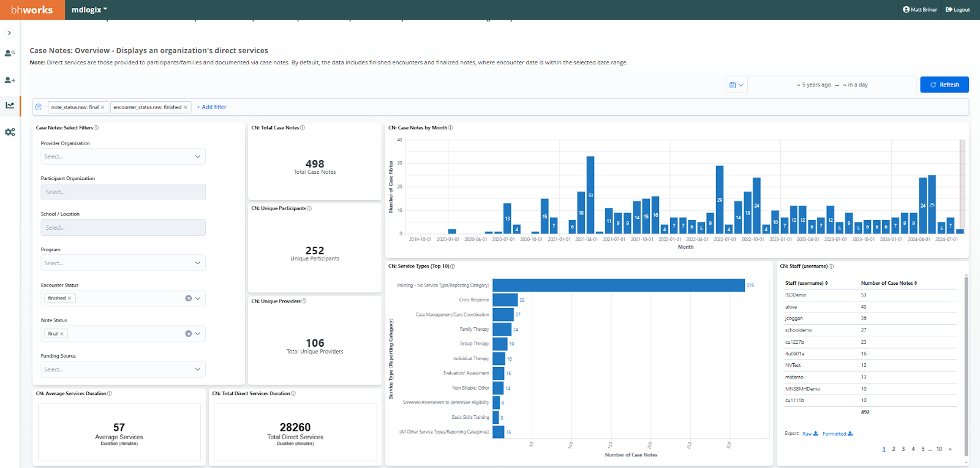The width and height of the screenshot is (980, 468).
Task: Click the Add filter link
Action: [211, 107]
